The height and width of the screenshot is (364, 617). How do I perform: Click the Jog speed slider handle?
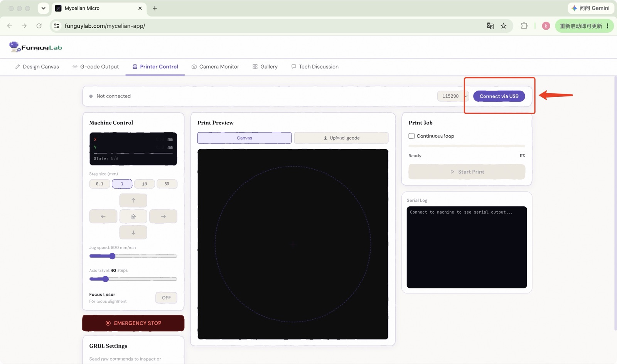click(112, 256)
